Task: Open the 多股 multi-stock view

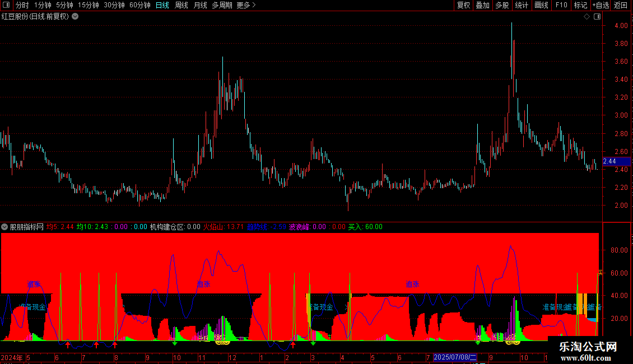Action: point(502,5)
